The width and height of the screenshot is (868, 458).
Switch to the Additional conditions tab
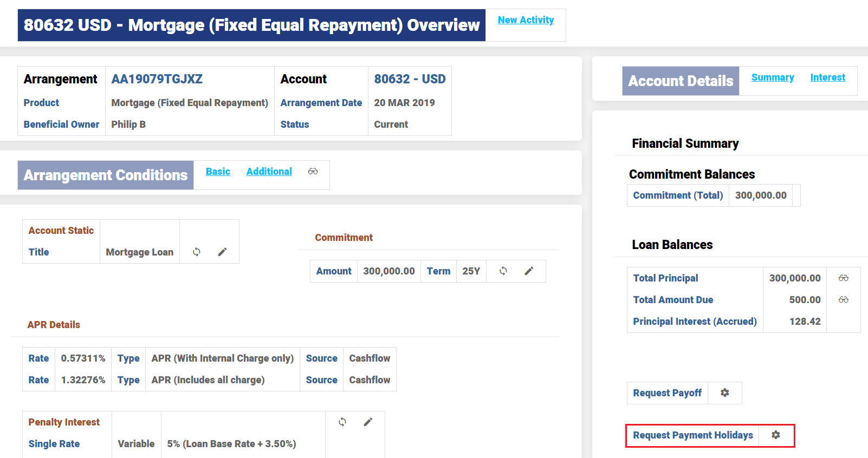pos(269,172)
